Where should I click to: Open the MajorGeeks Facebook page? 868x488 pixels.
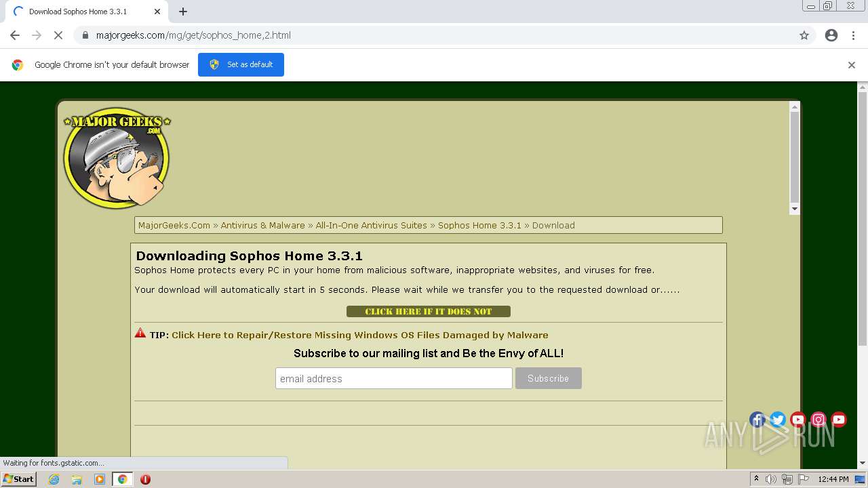757,420
